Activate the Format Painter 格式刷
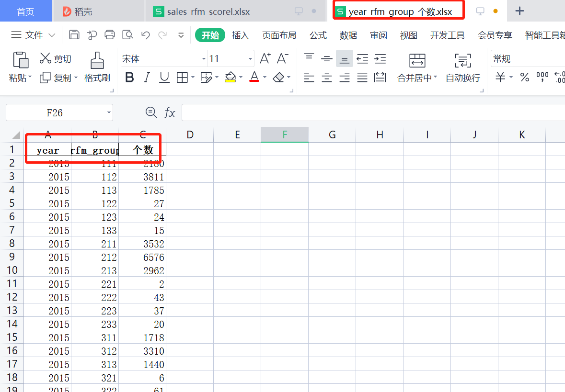Image resolution: width=565 pixels, height=392 pixels. tap(97, 67)
